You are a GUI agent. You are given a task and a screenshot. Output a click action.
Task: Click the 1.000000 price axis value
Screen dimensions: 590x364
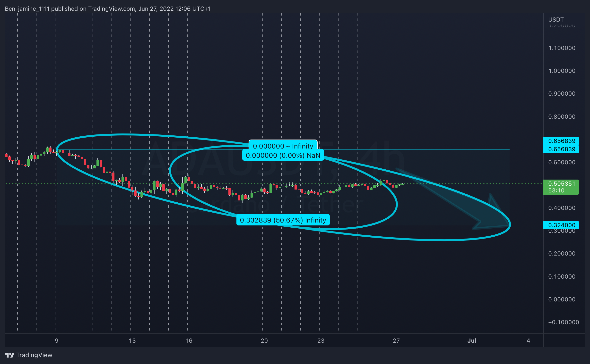point(562,71)
